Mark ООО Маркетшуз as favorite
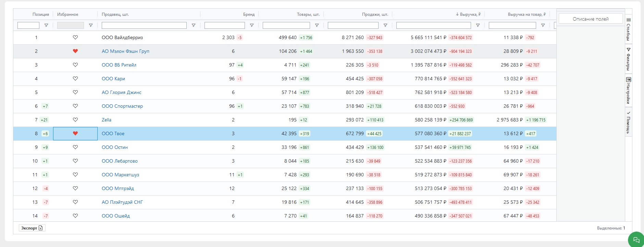This screenshot has width=644, height=247. pyautogui.click(x=75, y=175)
